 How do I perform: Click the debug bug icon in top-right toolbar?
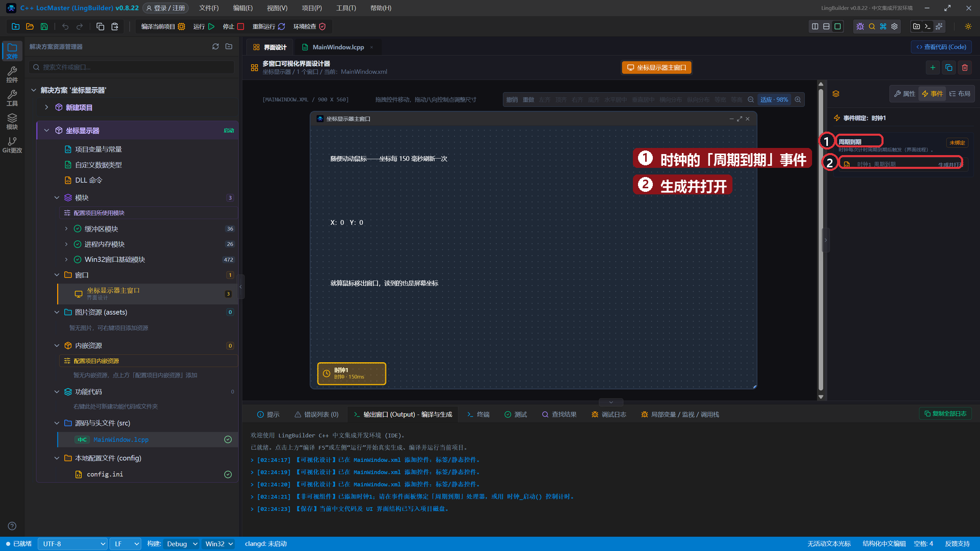tap(860, 27)
